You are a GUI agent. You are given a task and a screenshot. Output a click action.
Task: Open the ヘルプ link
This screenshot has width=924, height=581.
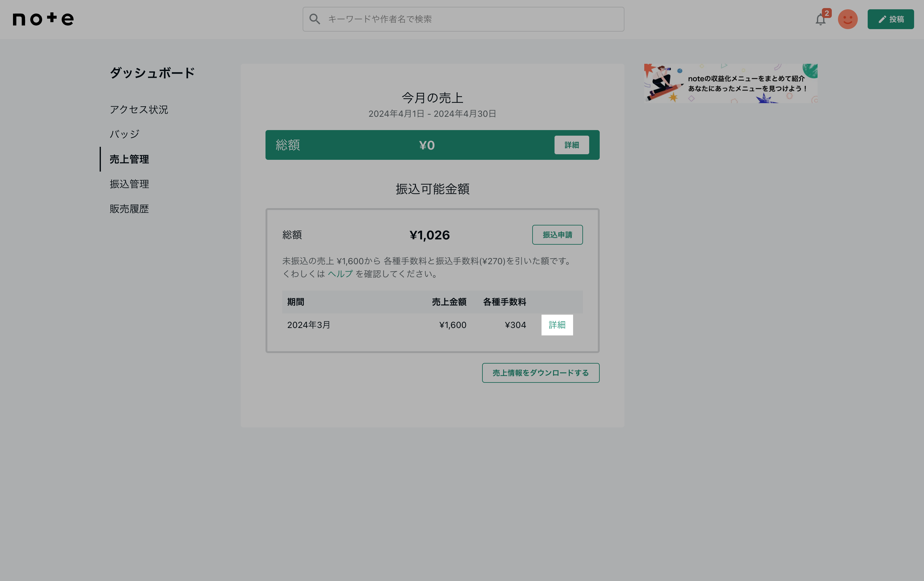(x=340, y=274)
